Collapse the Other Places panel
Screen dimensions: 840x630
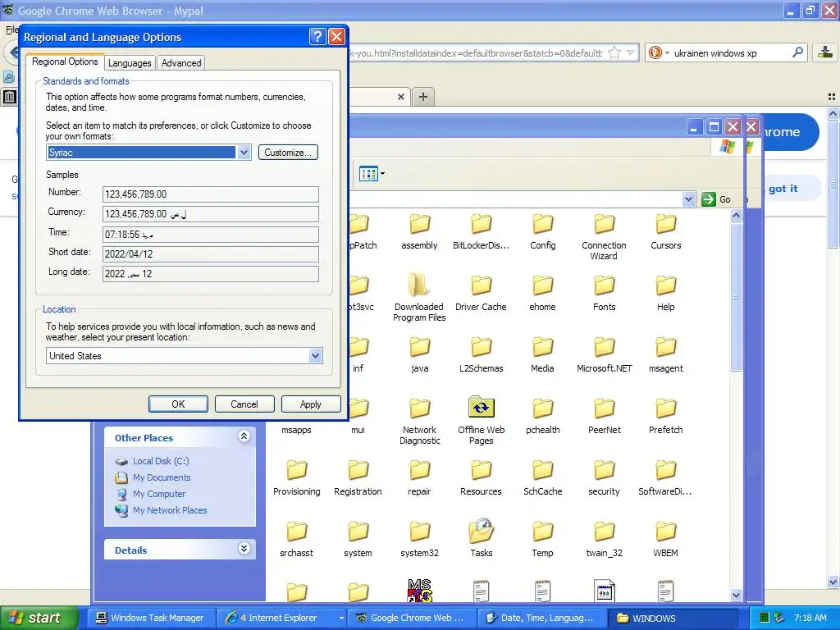click(244, 436)
